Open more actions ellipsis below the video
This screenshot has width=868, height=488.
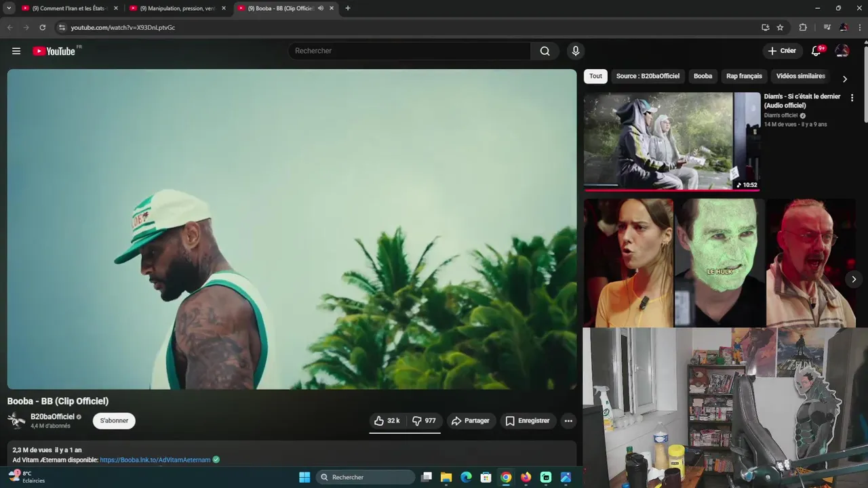point(568,421)
